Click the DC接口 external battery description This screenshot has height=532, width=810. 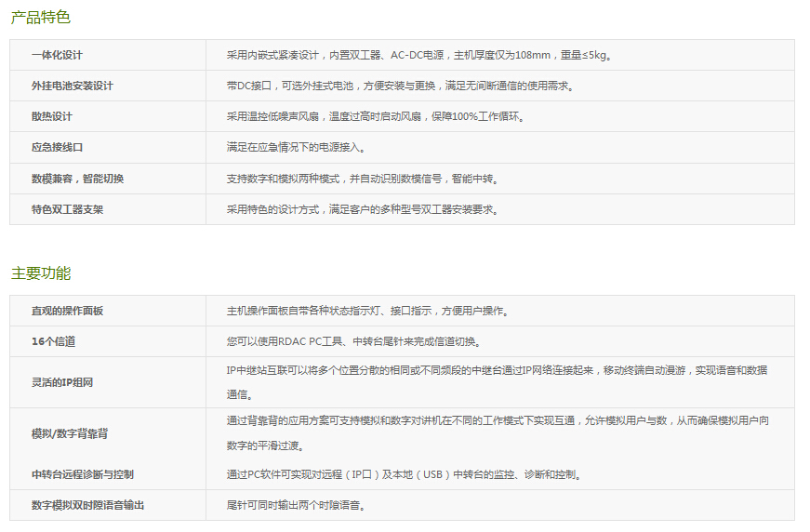(x=400, y=86)
